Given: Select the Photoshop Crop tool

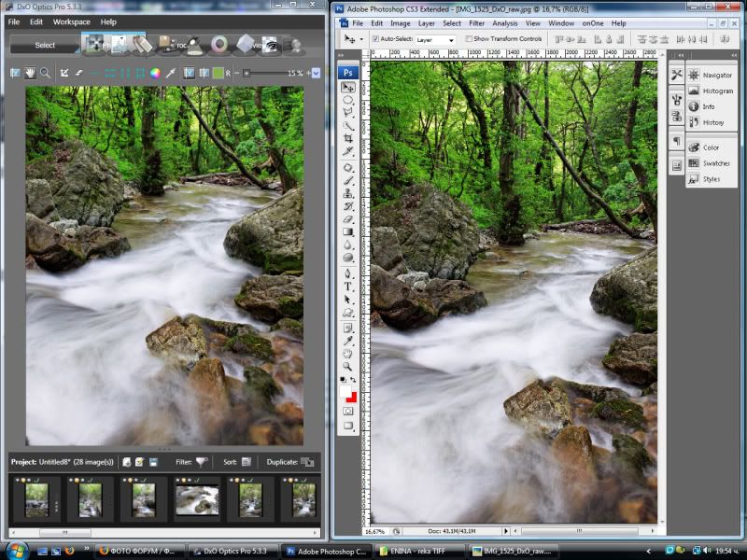Looking at the screenshot, I should tap(348, 138).
